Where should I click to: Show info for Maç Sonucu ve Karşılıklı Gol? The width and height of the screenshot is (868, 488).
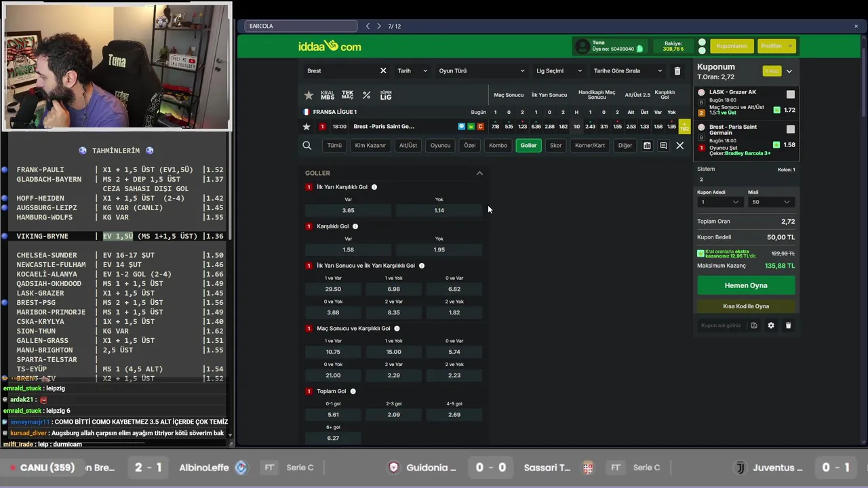pos(397,329)
